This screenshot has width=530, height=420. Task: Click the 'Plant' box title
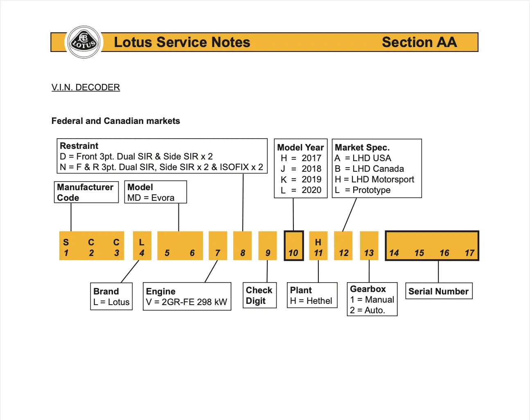coord(301,290)
